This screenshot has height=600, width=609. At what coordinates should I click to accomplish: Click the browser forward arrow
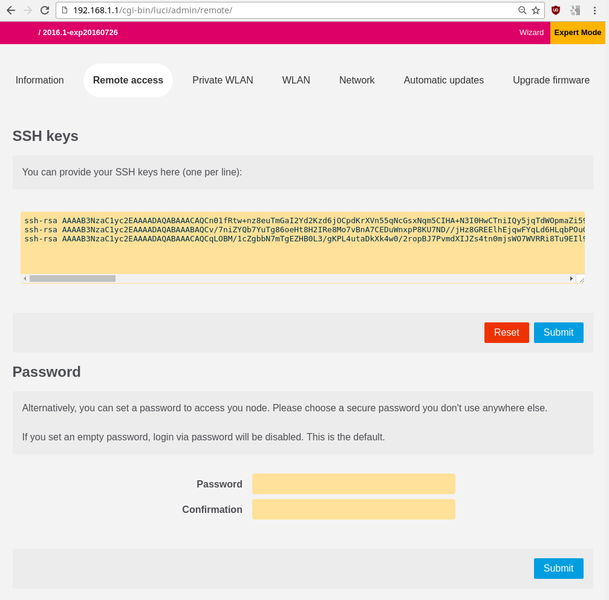27,10
